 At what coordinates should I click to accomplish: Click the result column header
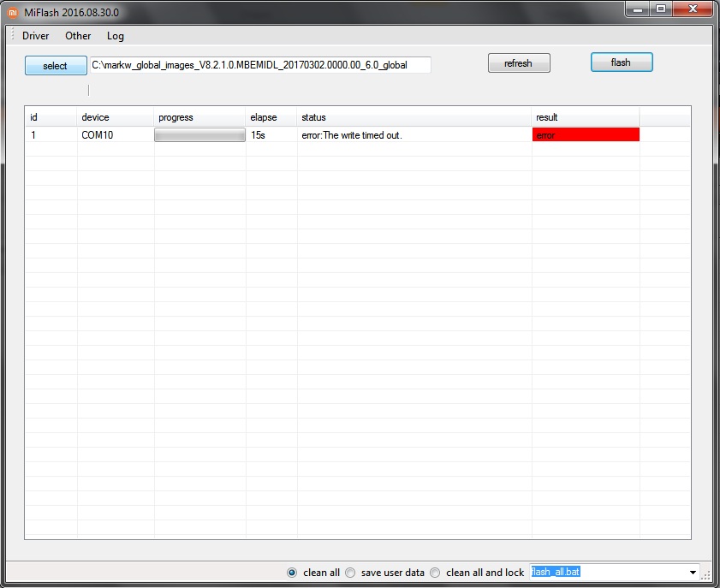point(586,117)
